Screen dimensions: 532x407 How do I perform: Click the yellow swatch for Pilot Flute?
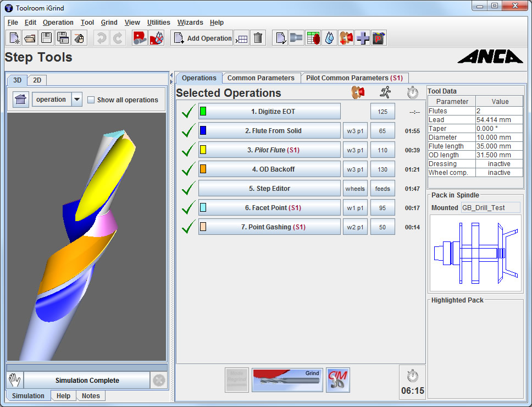203,150
